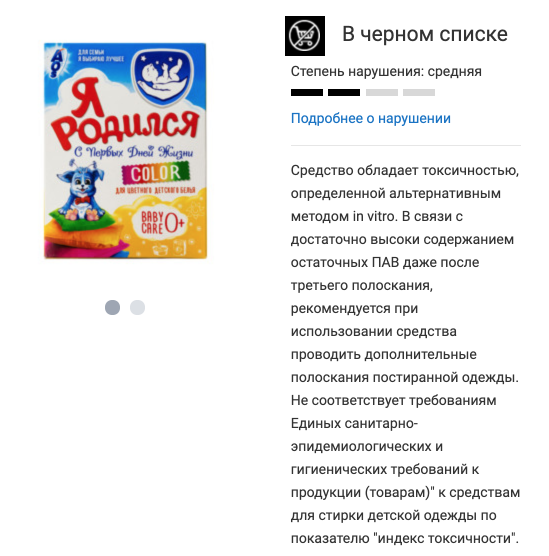Click the 'Степень нарушения: средняя' label

point(386,72)
